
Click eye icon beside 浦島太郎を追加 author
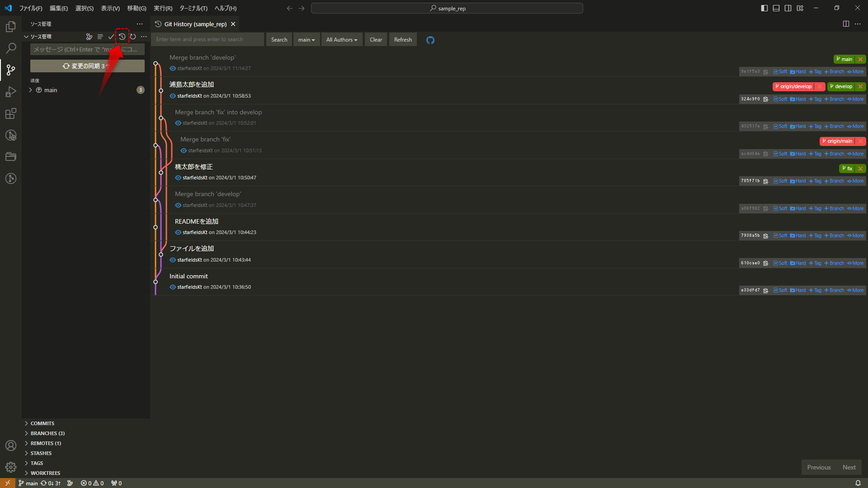[173, 96]
